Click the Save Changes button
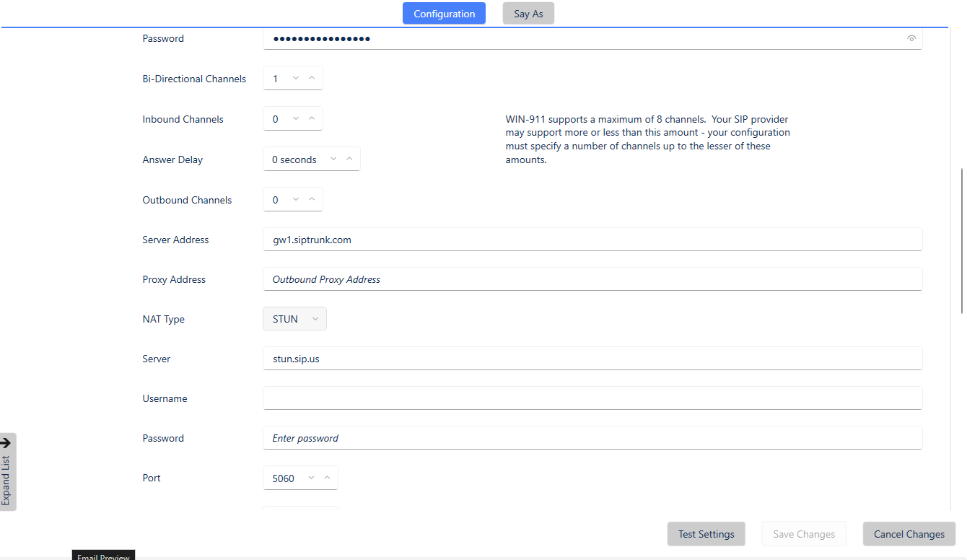The image size is (967, 560). (803, 533)
